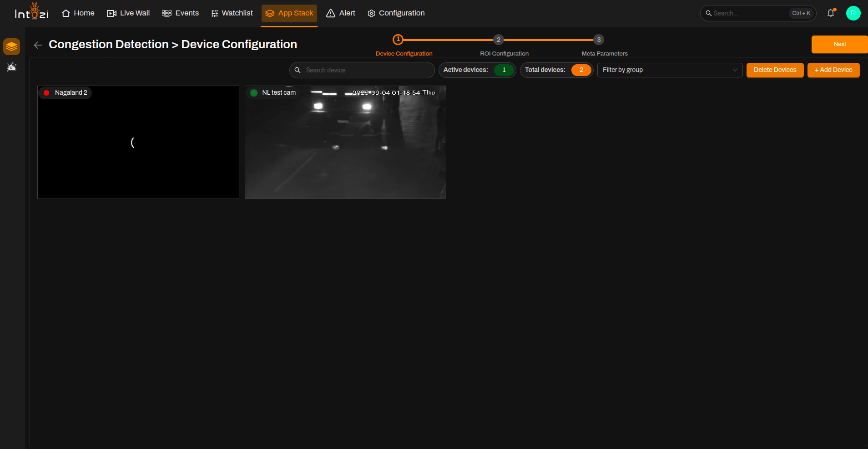Click the Filter by group chevron arrow
The width and height of the screenshot is (868, 449).
coord(735,70)
